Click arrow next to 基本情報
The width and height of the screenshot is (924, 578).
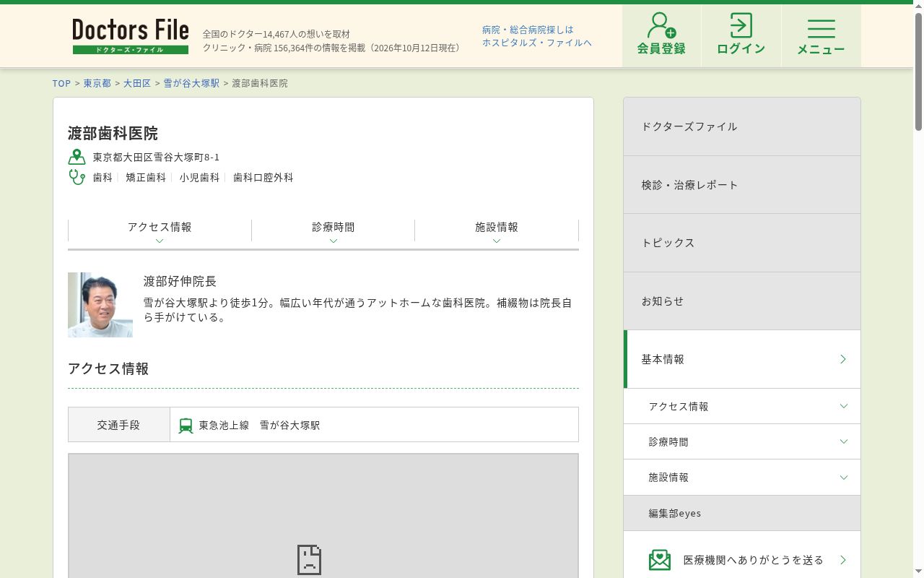point(842,359)
